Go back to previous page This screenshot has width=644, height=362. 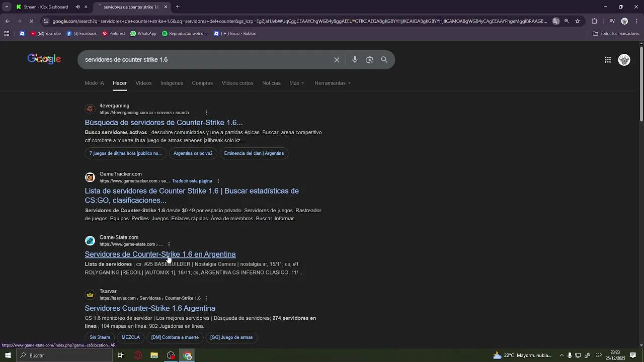[7, 21]
